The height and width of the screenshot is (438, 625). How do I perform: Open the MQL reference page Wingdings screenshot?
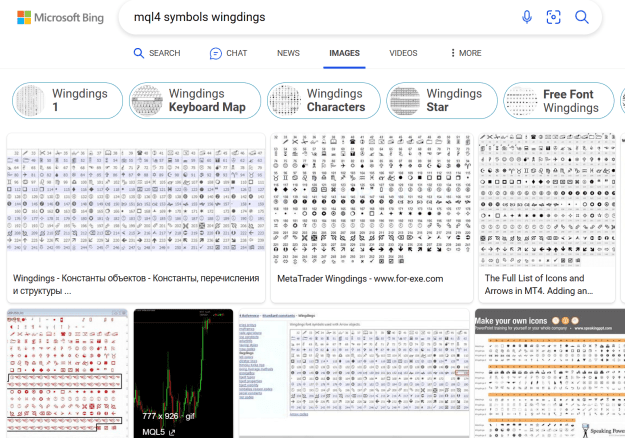pos(354,373)
